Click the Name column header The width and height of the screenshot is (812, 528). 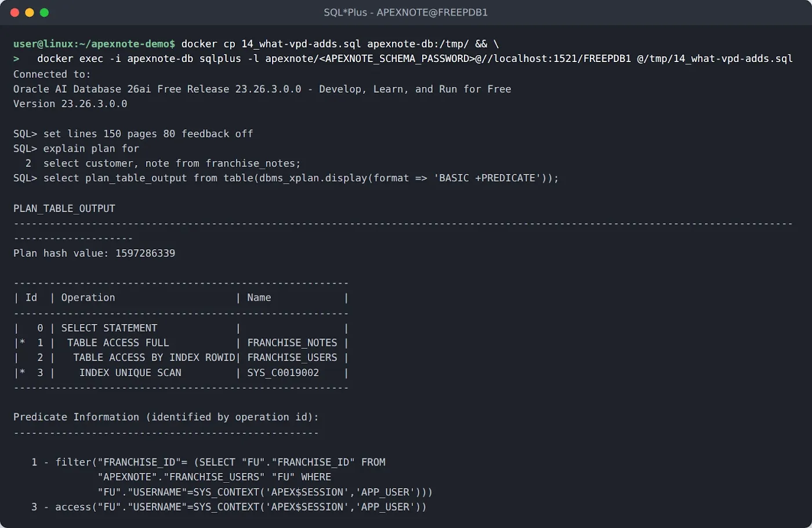(259, 298)
